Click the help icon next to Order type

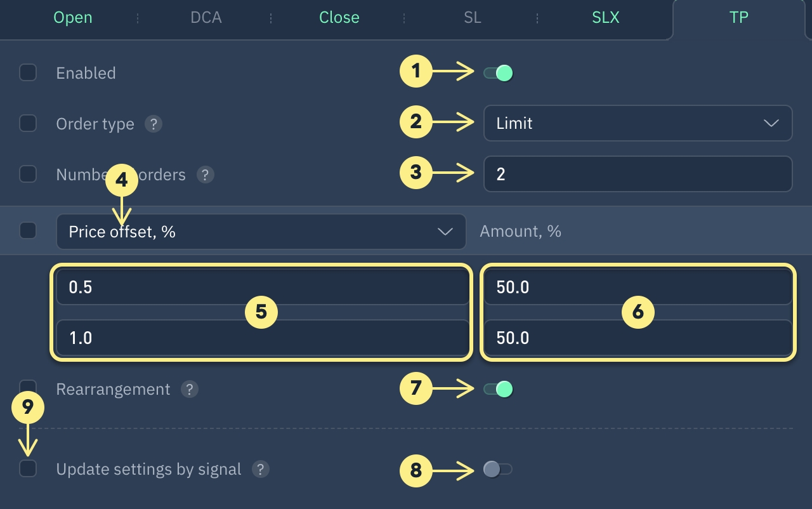click(x=154, y=124)
